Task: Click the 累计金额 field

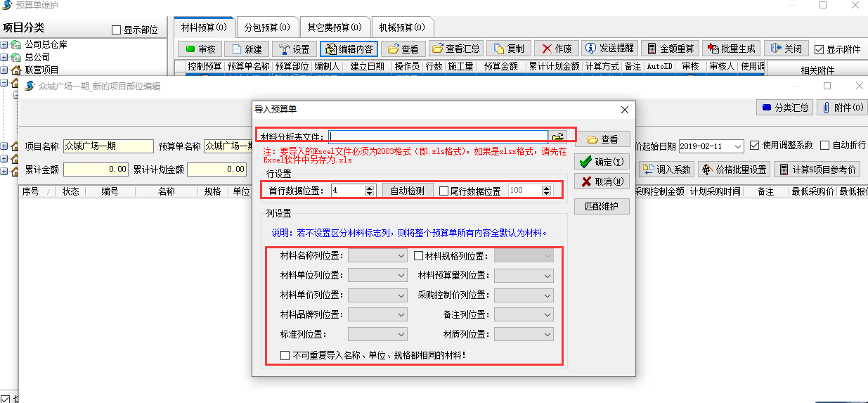Action: [x=96, y=169]
